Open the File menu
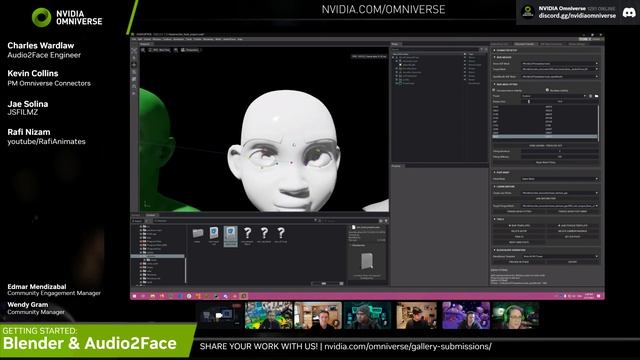640x360 pixels. coord(134,39)
